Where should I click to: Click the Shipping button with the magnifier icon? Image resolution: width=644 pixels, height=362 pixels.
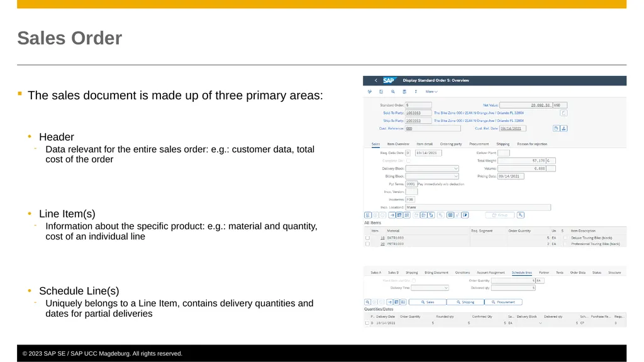pyautogui.click(x=465, y=302)
